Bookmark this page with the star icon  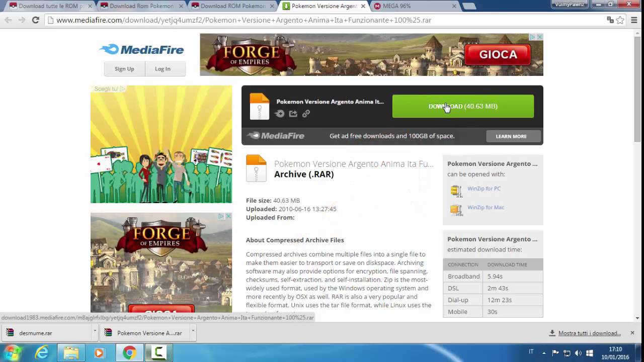620,20
